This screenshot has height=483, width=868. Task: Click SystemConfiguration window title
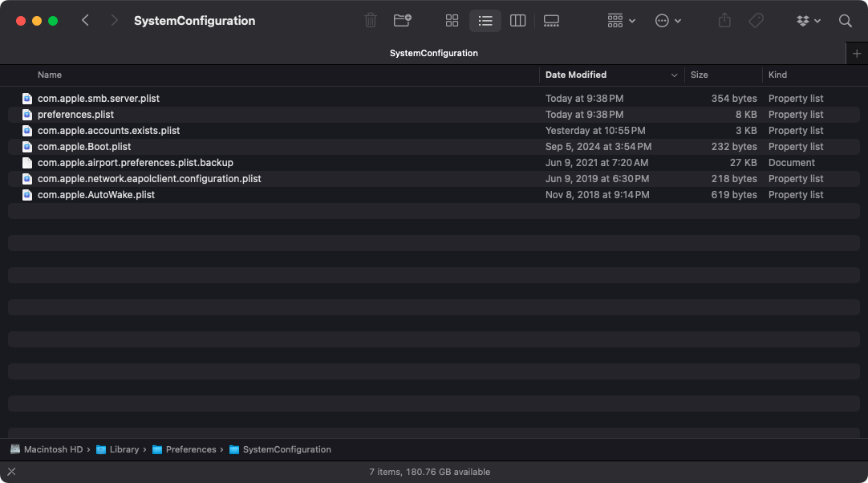pos(194,21)
